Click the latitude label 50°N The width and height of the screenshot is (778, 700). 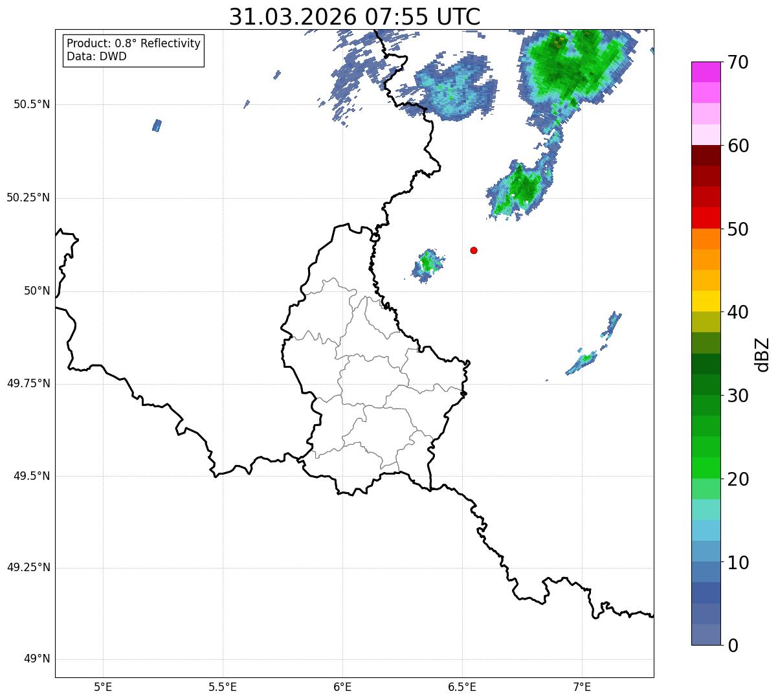point(37,291)
